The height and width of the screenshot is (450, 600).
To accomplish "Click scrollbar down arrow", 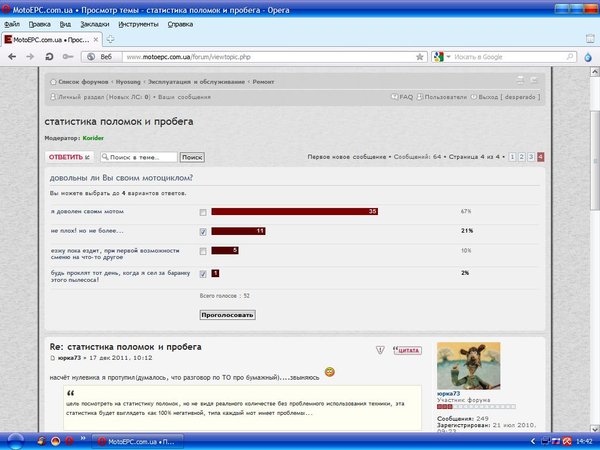I will click(x=595, y=429).
